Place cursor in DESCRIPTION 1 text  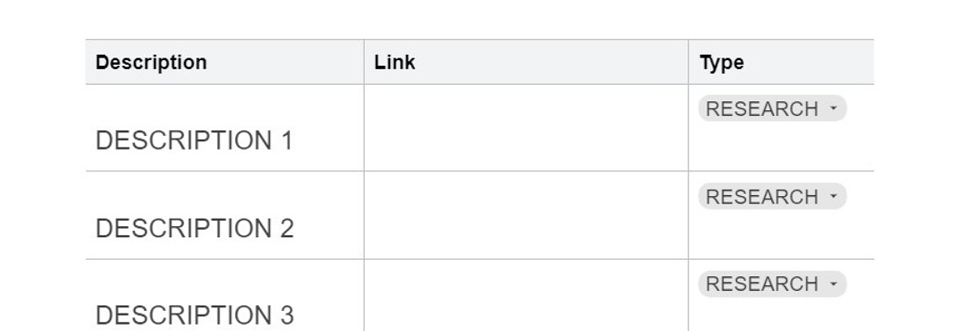click(194, 140)
